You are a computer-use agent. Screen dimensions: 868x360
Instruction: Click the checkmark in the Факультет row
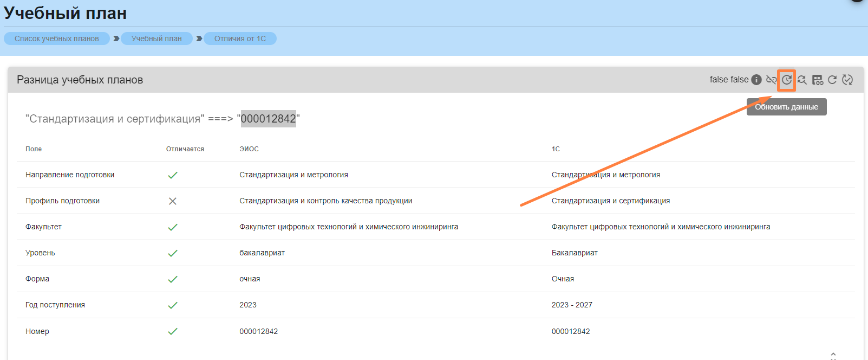173,227
